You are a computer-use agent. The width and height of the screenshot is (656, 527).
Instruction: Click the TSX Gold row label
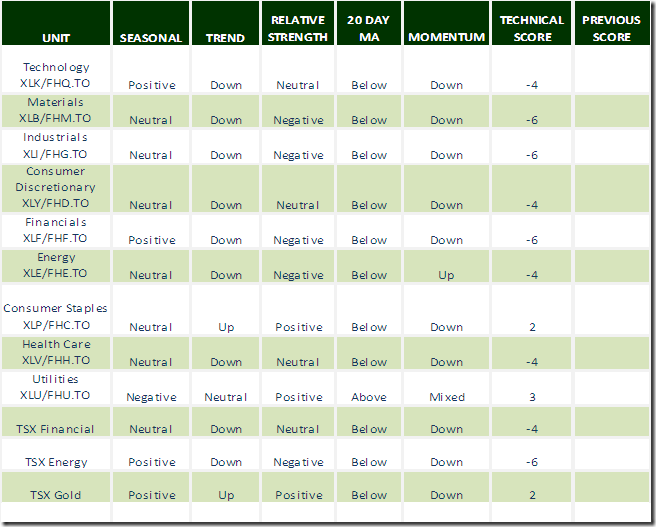tap(57, 495)
